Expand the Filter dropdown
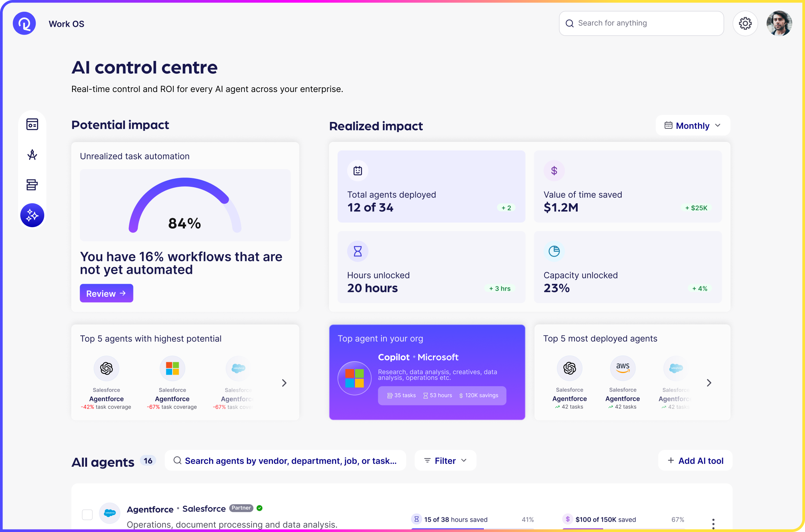805x532 pixels. (x=445, y=461)
